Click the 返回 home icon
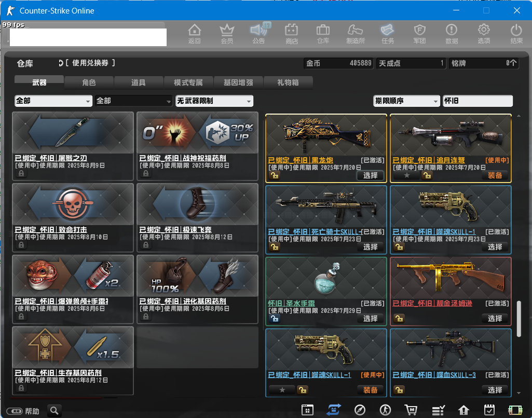The height and width of the screenshot is (418, 532). click(x=195, y=34)
